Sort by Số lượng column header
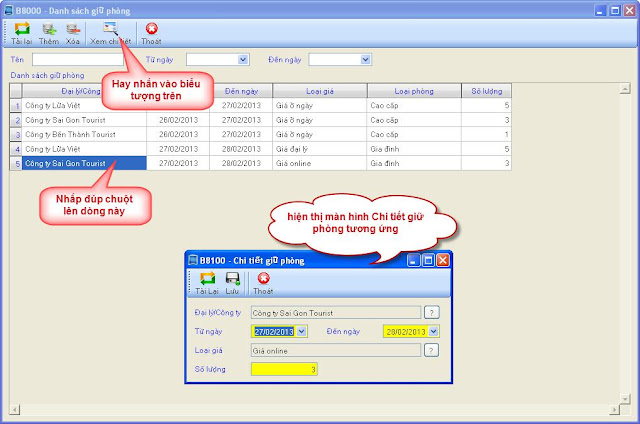Image resolution: width=640 pixels, height=424 pixels. click(487, 91)
